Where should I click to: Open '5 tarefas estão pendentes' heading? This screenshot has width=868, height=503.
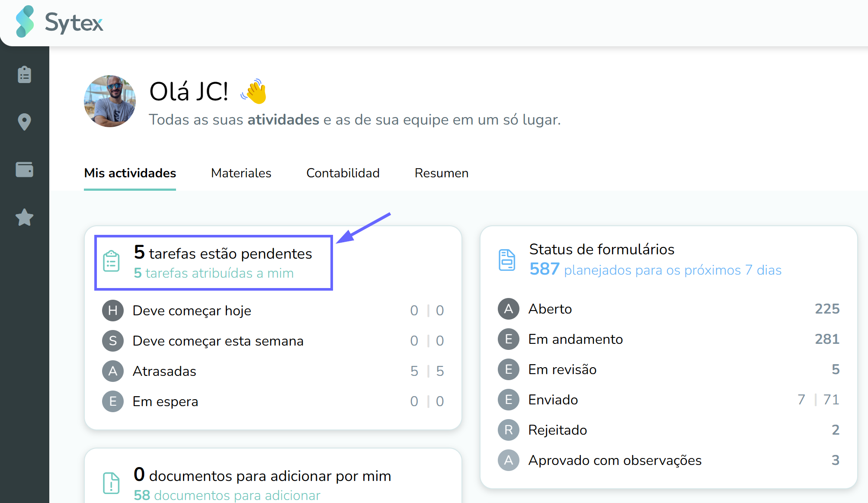tap(223, 253)
